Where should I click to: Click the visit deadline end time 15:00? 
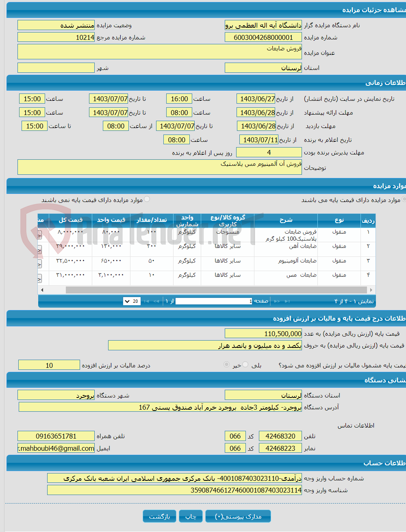point(35,126)
